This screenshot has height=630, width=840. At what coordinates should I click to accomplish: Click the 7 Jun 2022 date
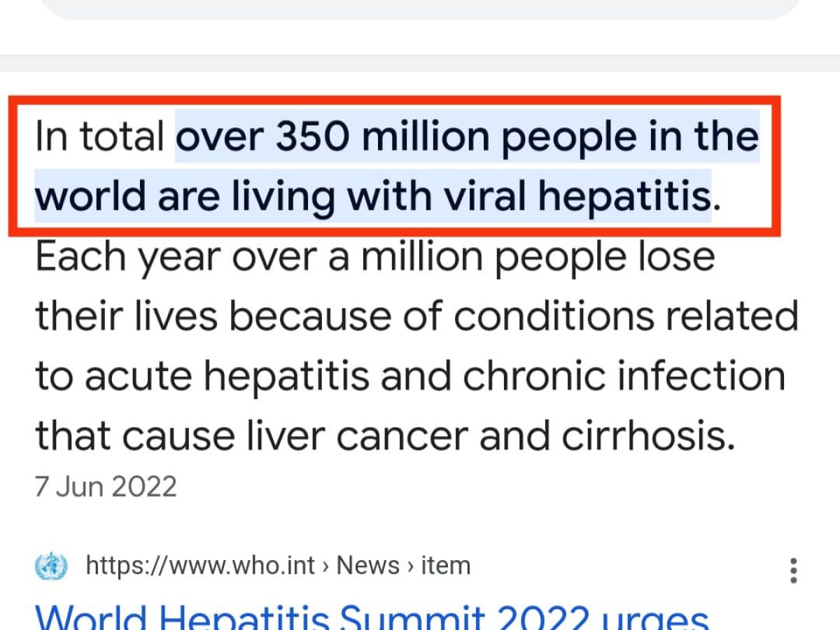106,487
